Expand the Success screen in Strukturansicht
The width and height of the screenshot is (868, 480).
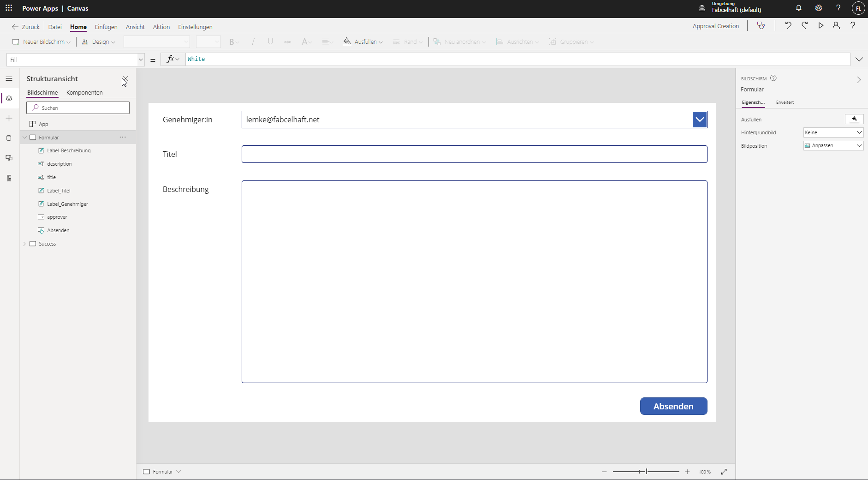click(25, 244)
